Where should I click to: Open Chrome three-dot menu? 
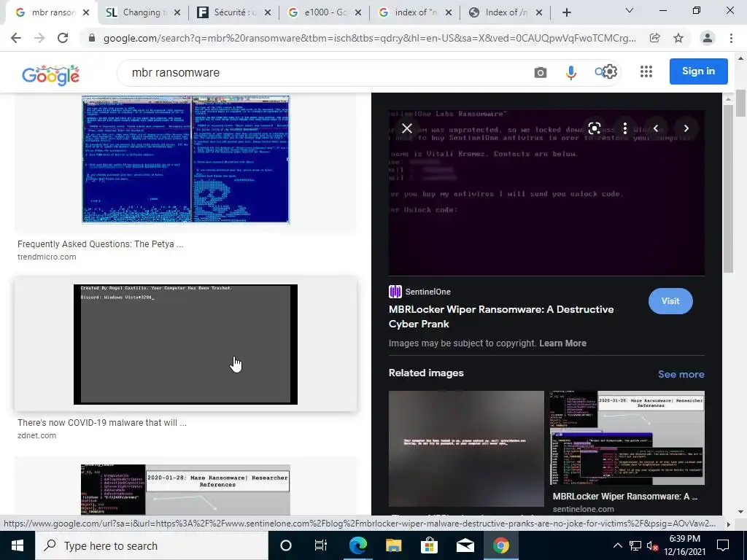(x=731, y=38)
